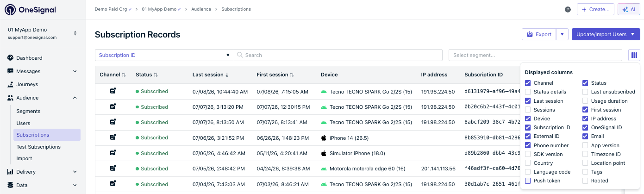Enable the Sessions column checkbox
This screenshot has height=194, width=644.
coord(528,110)
